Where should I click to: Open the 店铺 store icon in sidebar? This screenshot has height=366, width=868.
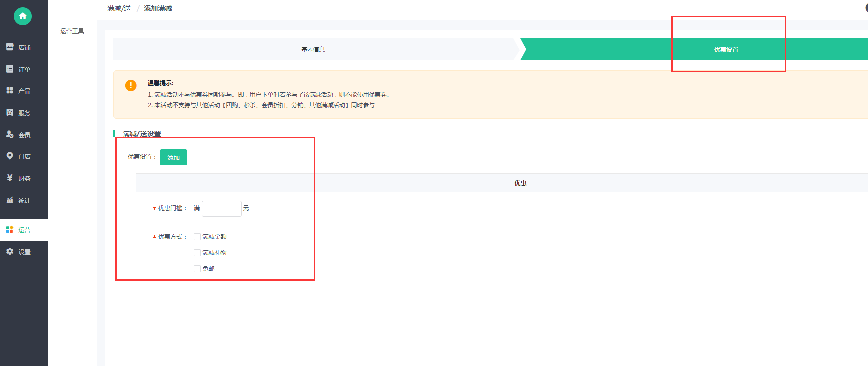coord(10,47)
